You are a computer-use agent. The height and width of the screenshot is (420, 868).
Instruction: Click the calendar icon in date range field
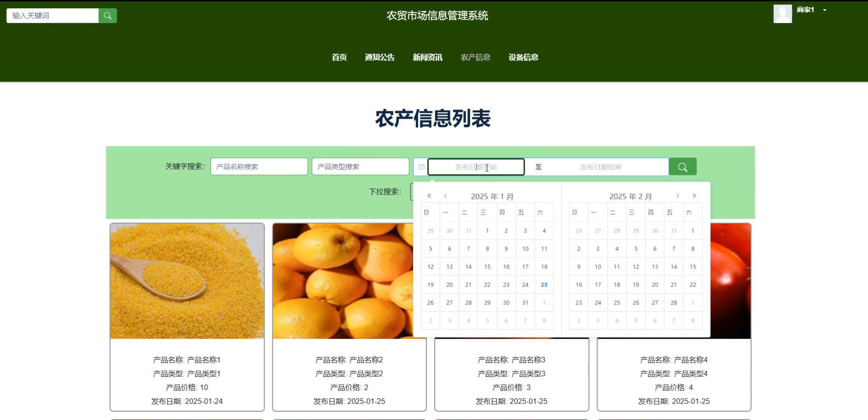421,167
